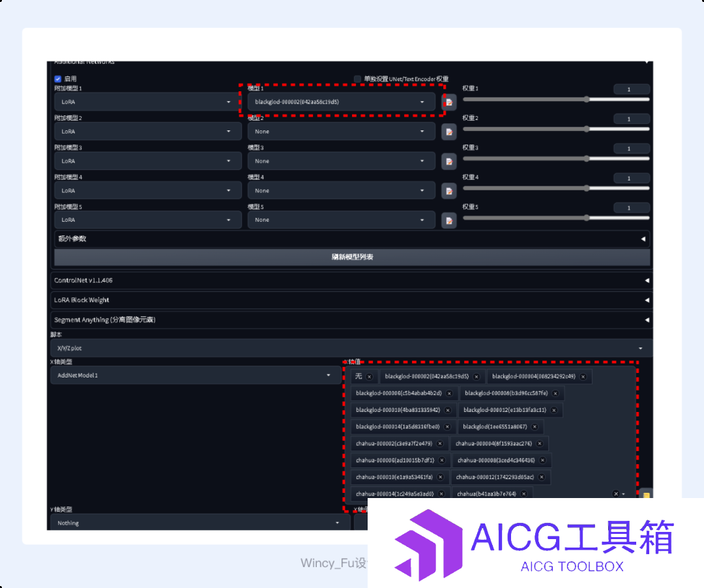Remove chahua-000004(8f1593aac276) tag

(x=540, y=443)
